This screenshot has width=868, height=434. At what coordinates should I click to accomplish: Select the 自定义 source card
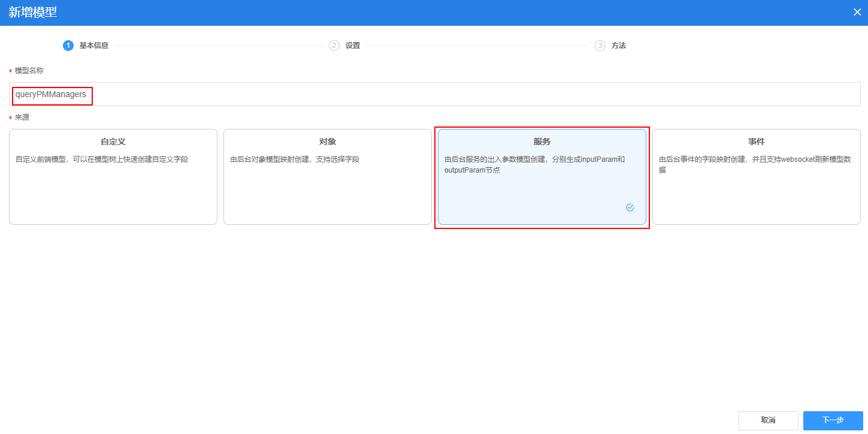point(113,177)
